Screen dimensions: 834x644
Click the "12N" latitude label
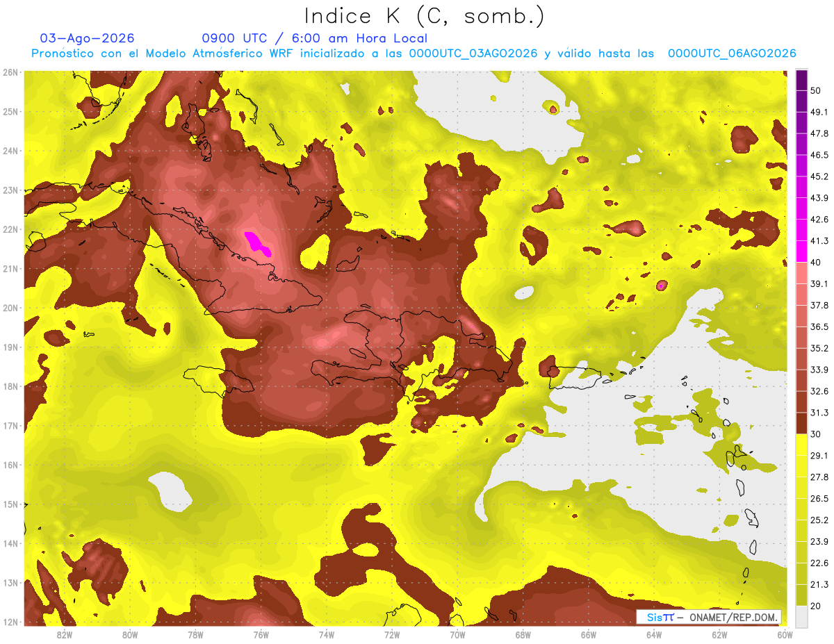(10, 622)
